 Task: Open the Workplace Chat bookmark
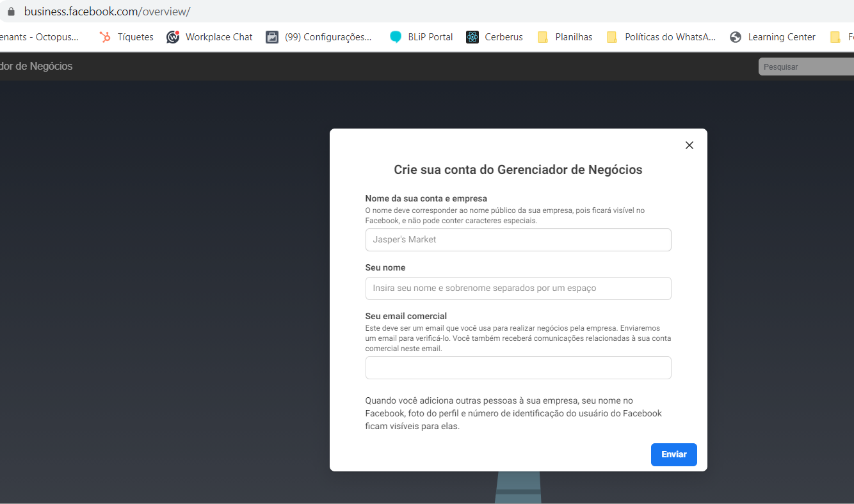tap(209, 37)
